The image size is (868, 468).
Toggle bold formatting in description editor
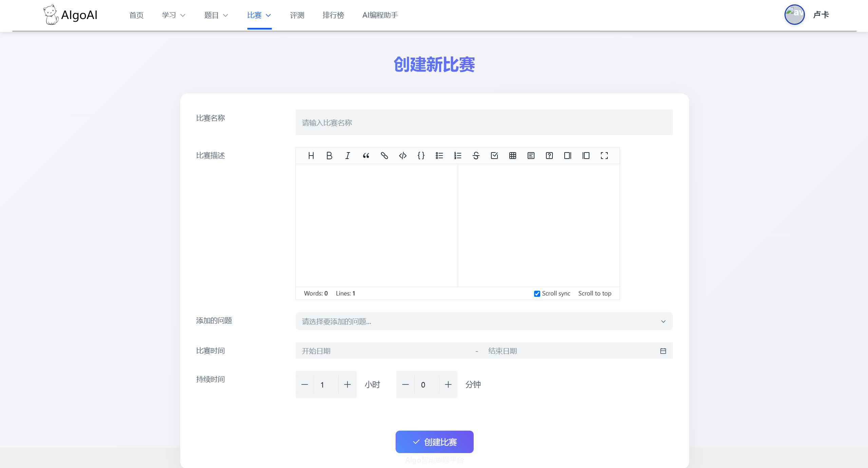[329, 156]
